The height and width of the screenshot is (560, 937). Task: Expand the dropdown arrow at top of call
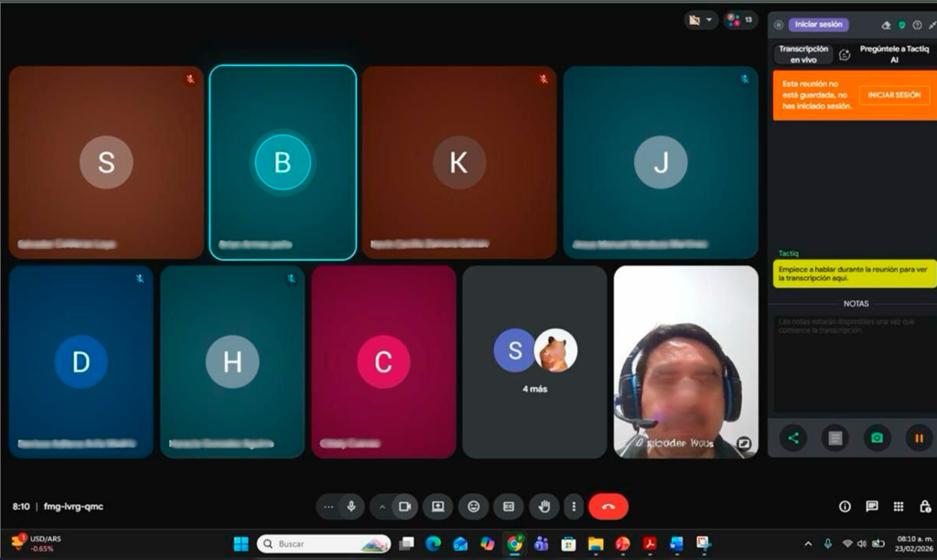(x=709, y=19)
